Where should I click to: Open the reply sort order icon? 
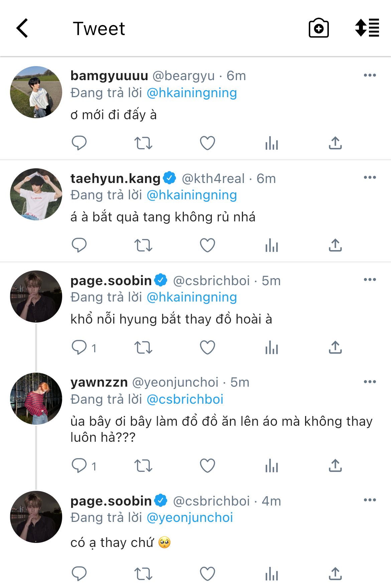[x=367, y=28]
